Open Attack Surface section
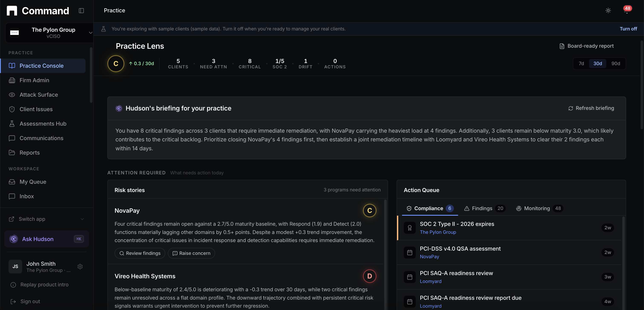Screen dimensions: 644x310 tap(43, 95)
